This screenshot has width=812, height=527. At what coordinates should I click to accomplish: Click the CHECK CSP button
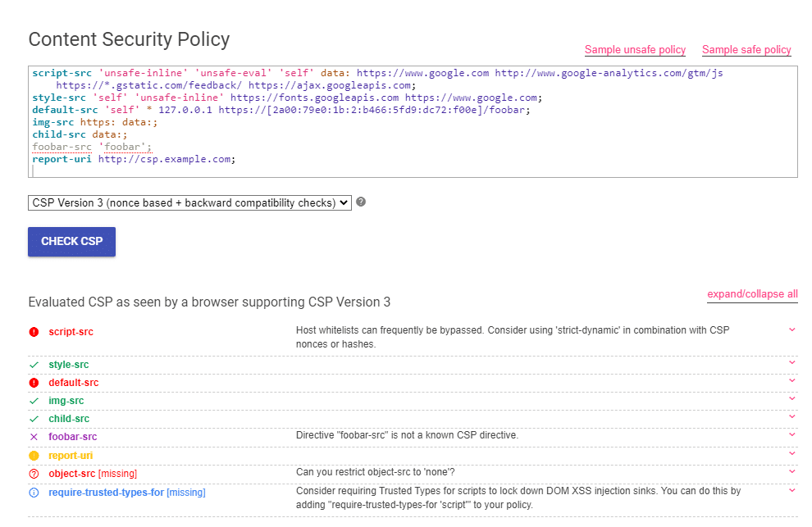click(x=72, y=241)
